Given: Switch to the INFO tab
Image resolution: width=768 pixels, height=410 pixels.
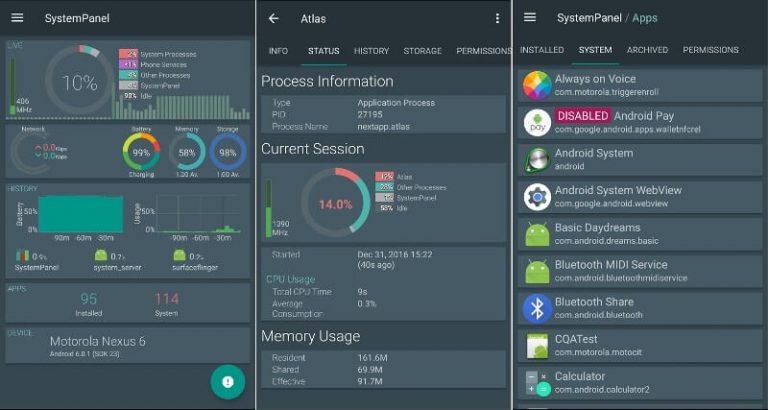Looking at the screenshot, I should point(278,51).
